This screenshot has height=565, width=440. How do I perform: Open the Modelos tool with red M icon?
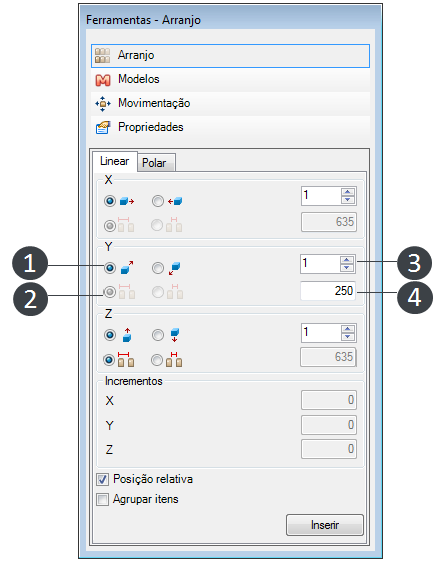pyautogui.click(x=103, y=80)
